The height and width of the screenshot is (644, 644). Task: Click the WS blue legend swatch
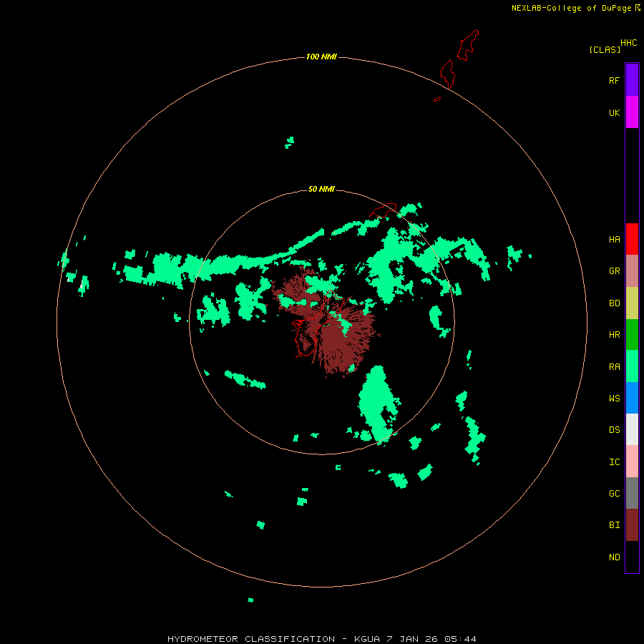pos(632,398)
